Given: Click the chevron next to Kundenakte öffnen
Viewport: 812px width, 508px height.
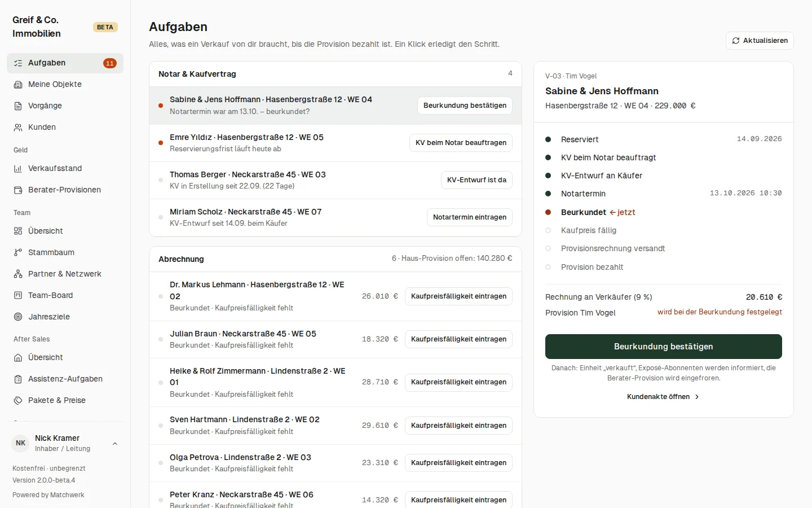Looking at the screenshot, I should pos(697,397).
